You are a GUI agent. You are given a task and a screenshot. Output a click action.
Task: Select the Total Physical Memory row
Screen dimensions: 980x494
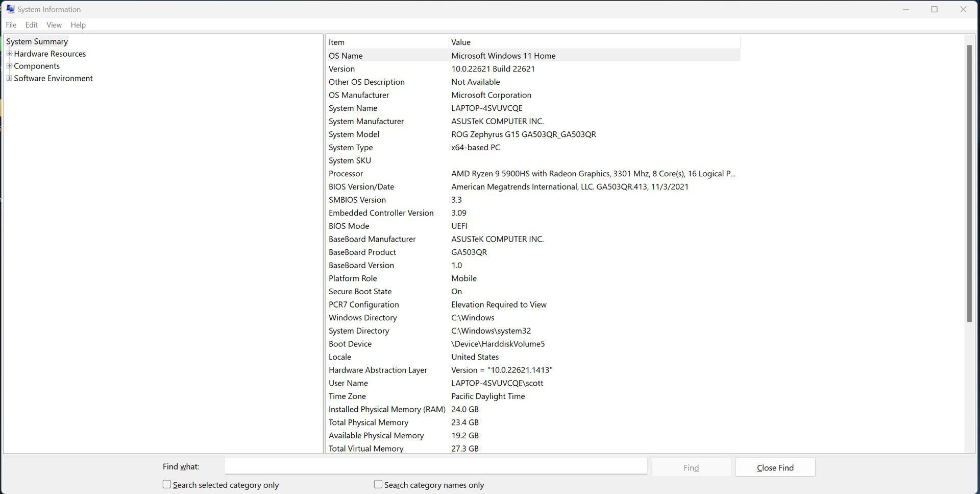point(533,422)
